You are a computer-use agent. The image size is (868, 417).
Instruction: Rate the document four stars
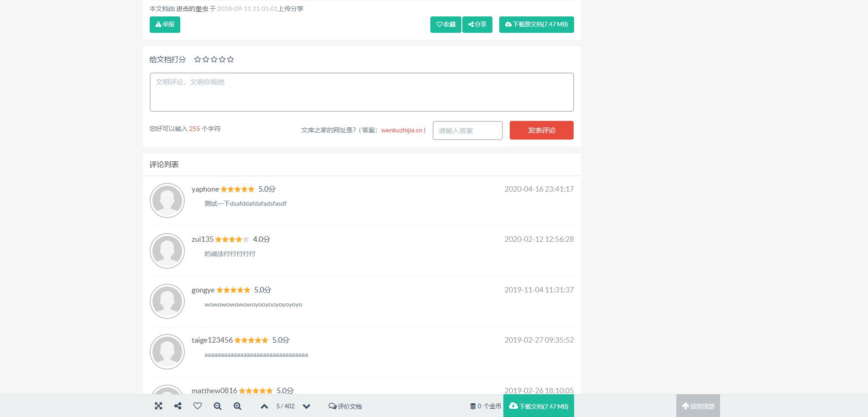point(222,59)
